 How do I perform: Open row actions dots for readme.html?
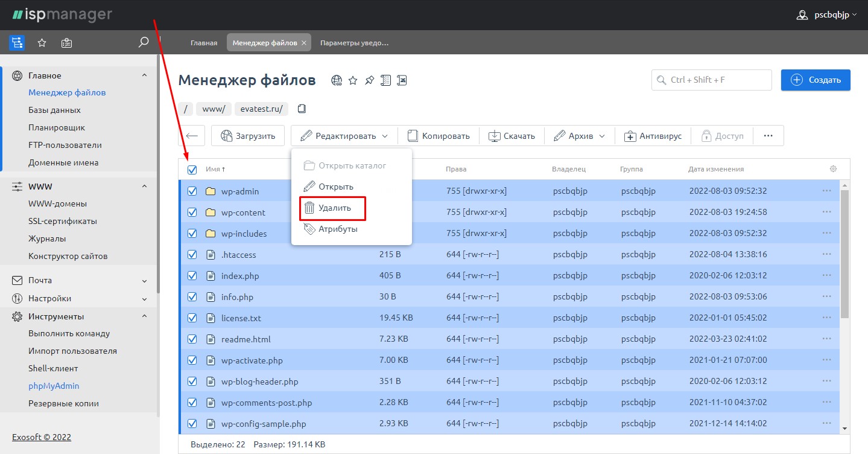tap(826, 339)
